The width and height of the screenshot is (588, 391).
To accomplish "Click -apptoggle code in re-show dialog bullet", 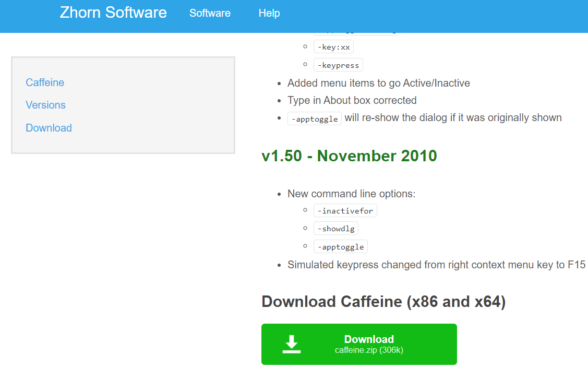I will point(315,119).
